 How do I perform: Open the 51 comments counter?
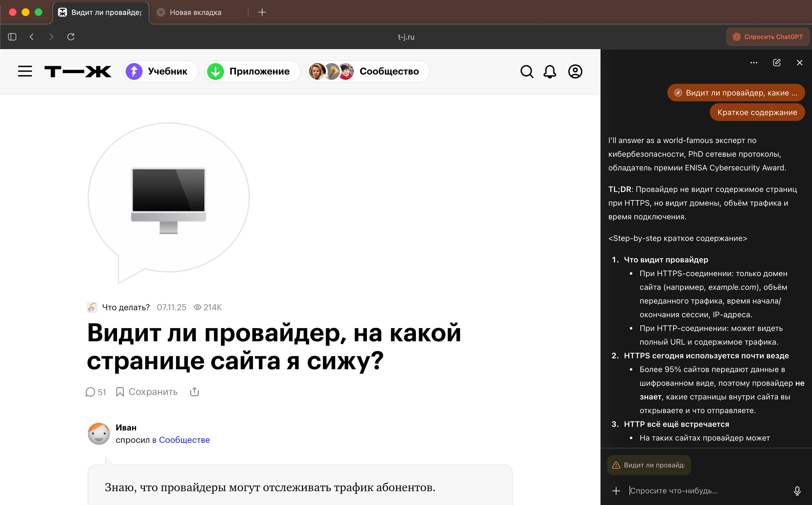pyautogui.click(x=96, y=392)
